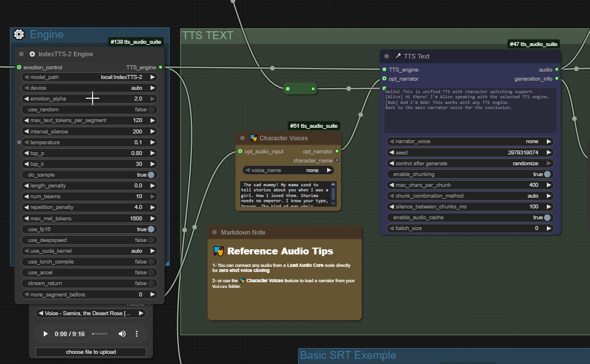Viewport: 590px width, 364px height.
Task: Click the Engine group gear icon
Action: pos(19,35)
